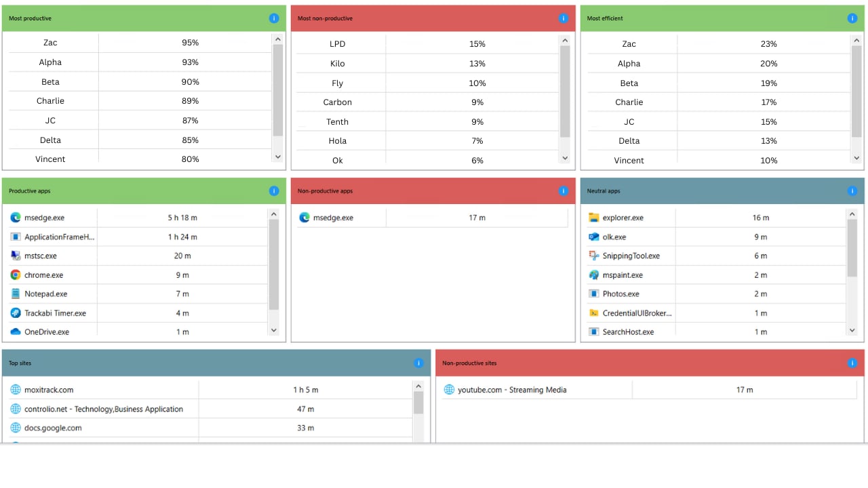868x488 pixels.
Task: Click scroll down arrow in Productive apps list
Action: point(274,330)
